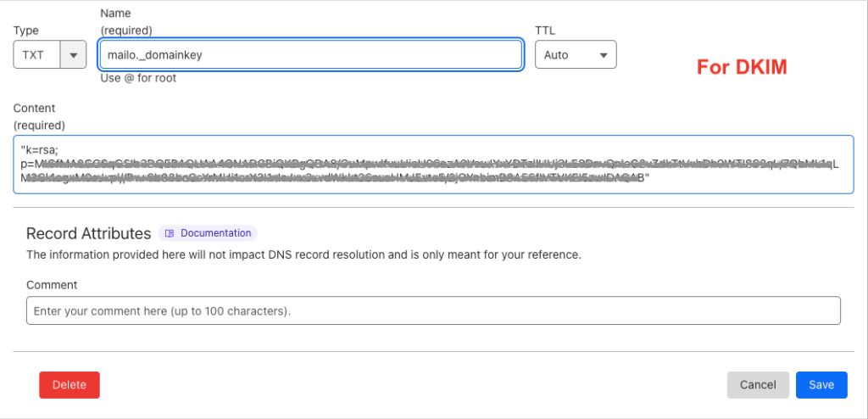Focus the Comment input field
The image size is (868, 419).
pos(432,310)
